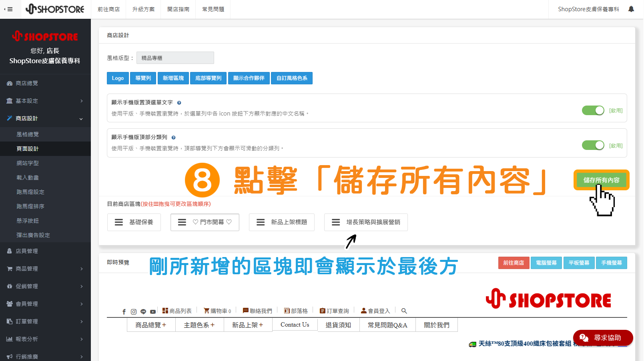The height and width of the screenshot is (361, 644).
Task: Switch preview to 電腦螢幕
Action: [546, 263]
